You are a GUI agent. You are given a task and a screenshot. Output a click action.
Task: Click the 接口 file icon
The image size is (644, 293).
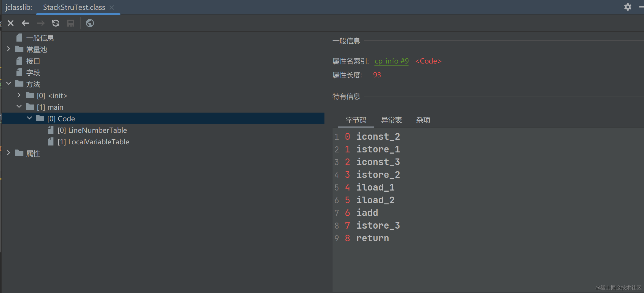[19, 61]
